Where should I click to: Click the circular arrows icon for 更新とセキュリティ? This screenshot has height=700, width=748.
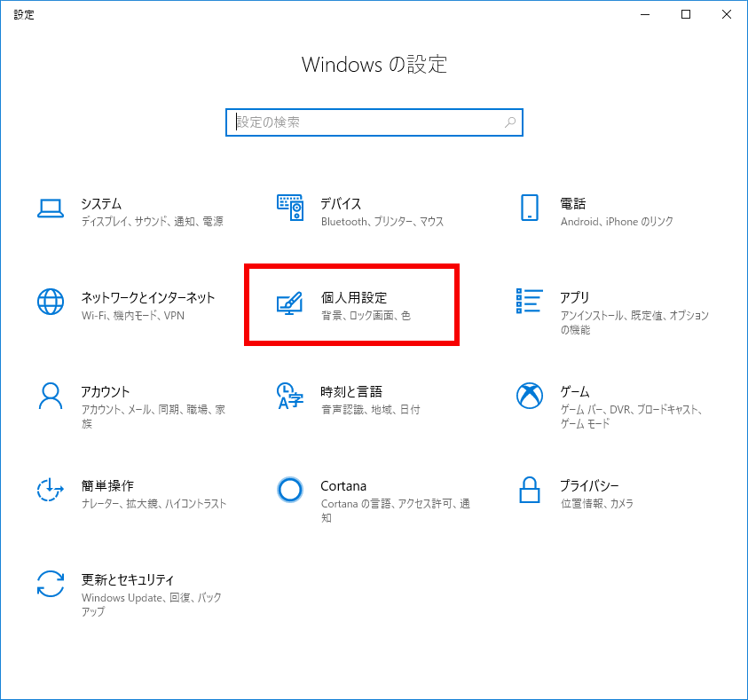tap(51, 584)
